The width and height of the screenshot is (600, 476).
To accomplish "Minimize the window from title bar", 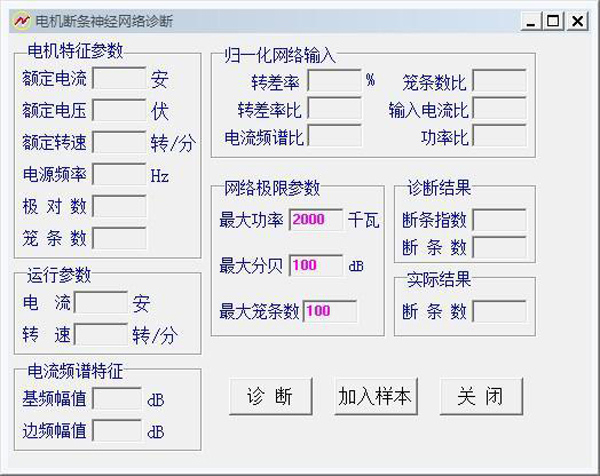I will tap(531, 19).
